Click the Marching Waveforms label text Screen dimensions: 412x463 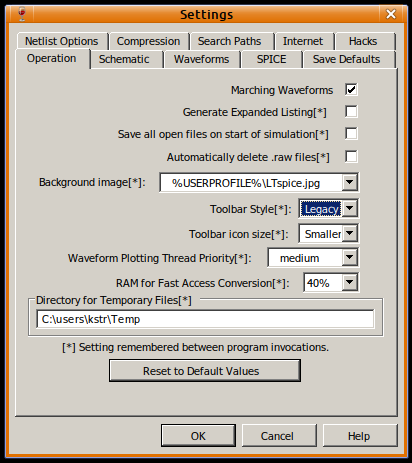(282, 90)
